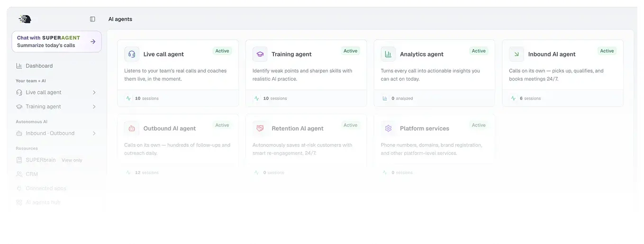Viewport: 644px width, 244px height.
Task: Click the headset icon beside sidebar Live call agent
Action: 19,92
